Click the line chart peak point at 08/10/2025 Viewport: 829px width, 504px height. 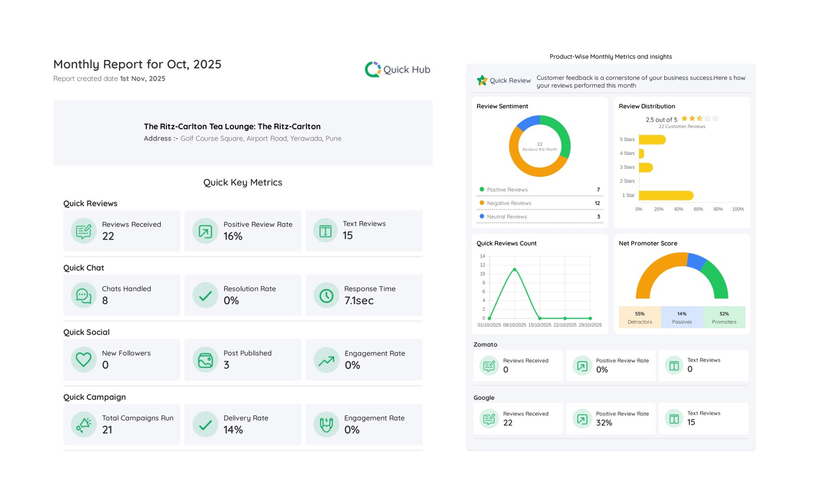(x=514, y=269)
